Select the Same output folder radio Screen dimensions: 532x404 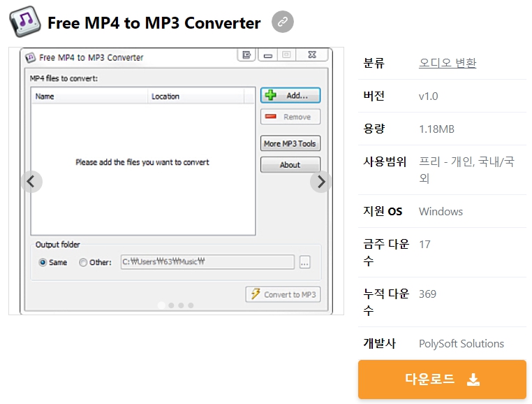pos(53,262)
